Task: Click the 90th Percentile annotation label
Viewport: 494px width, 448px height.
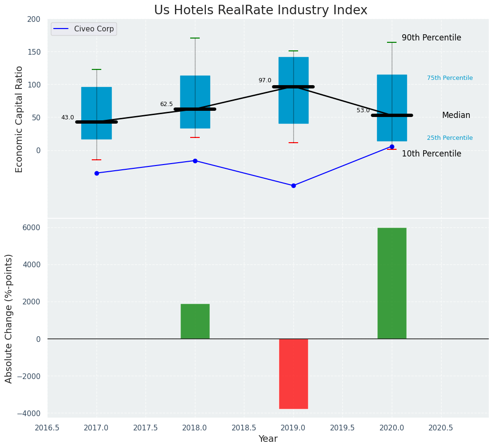Action: pyautogui.click(x=431, y=38)
